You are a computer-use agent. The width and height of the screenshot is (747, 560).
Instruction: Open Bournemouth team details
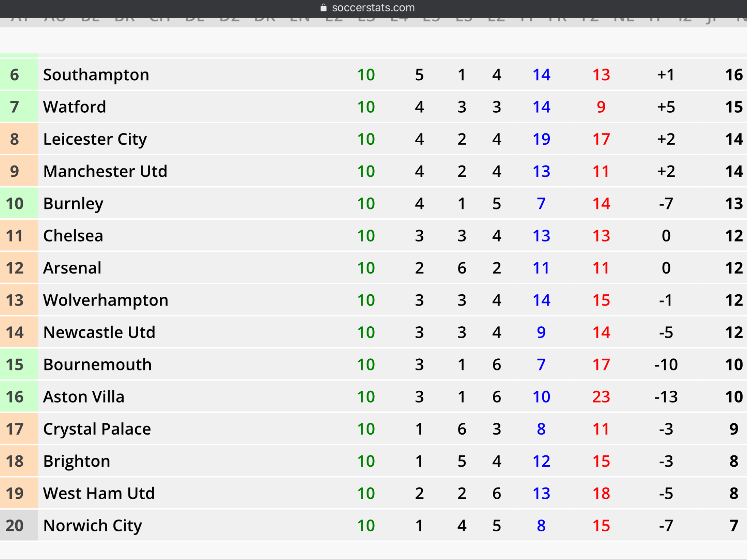97,365
